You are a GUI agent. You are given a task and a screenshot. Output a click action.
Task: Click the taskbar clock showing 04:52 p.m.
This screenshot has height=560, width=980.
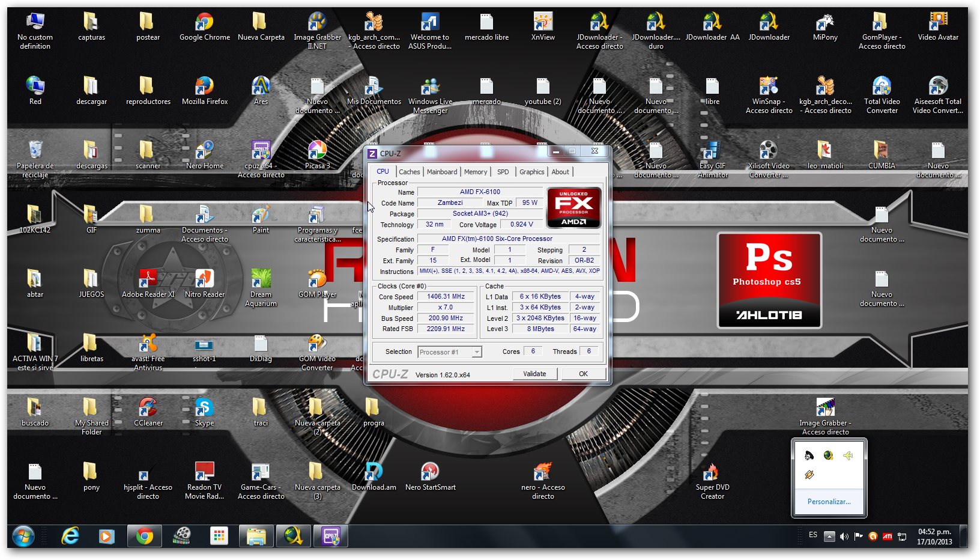point(934,537)
